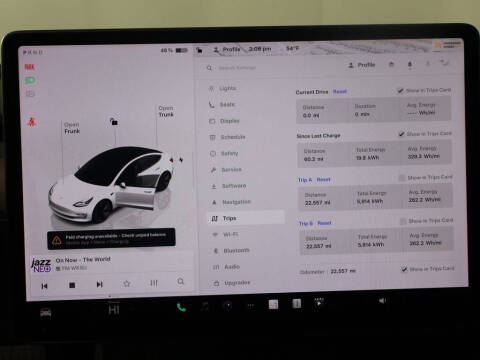
Task: Open the Trunk from the car view
Action: click(166, 111)
